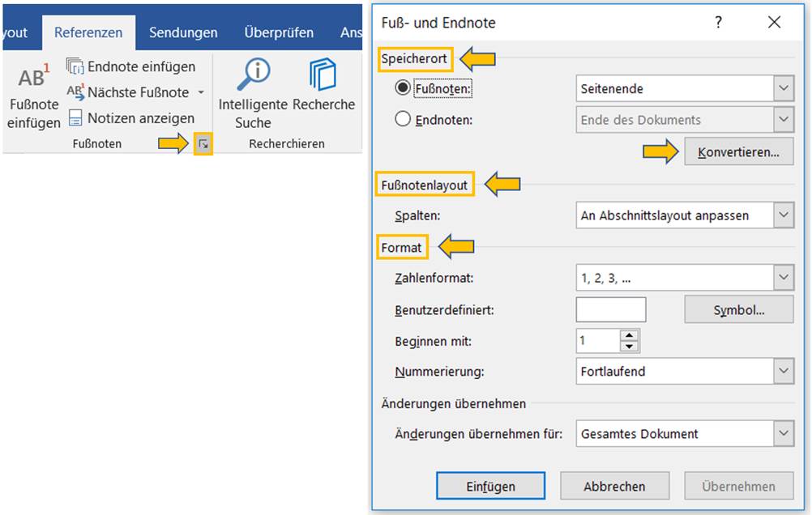Click the Benutzerdefiniert text field

[610, 309]
